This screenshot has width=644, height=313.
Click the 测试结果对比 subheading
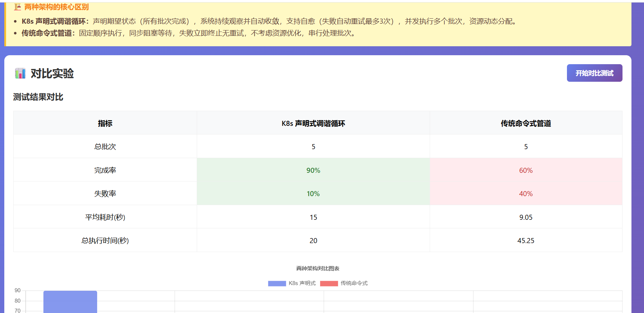coord(38,97)
